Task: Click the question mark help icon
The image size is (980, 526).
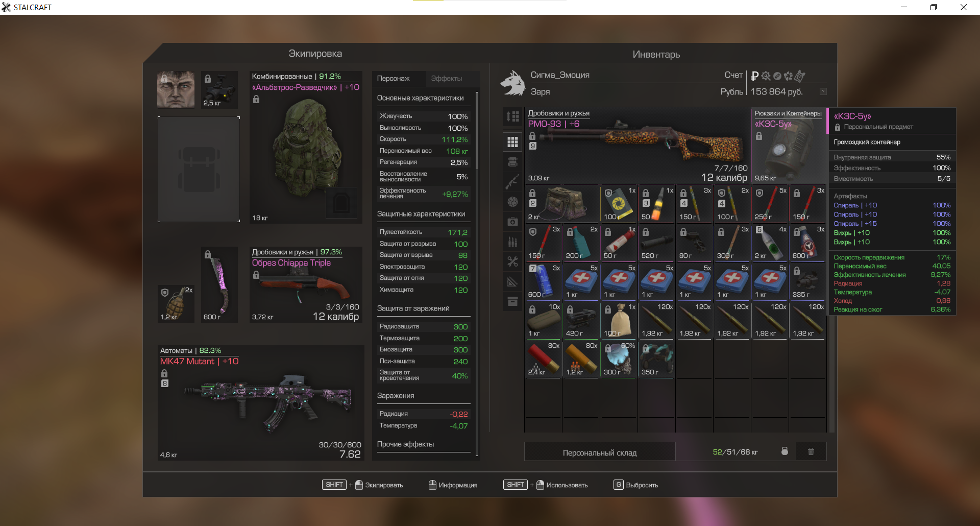Action: point(823,91)
